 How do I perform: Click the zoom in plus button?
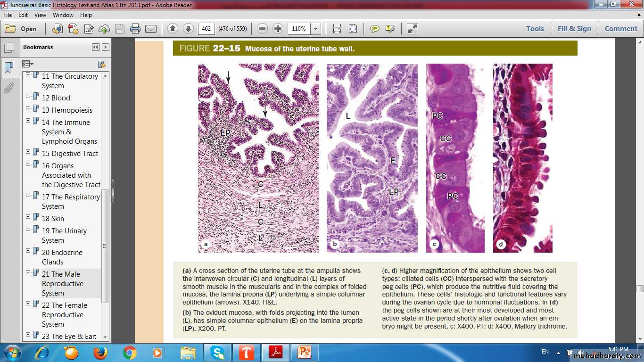(x=278, y=29)
